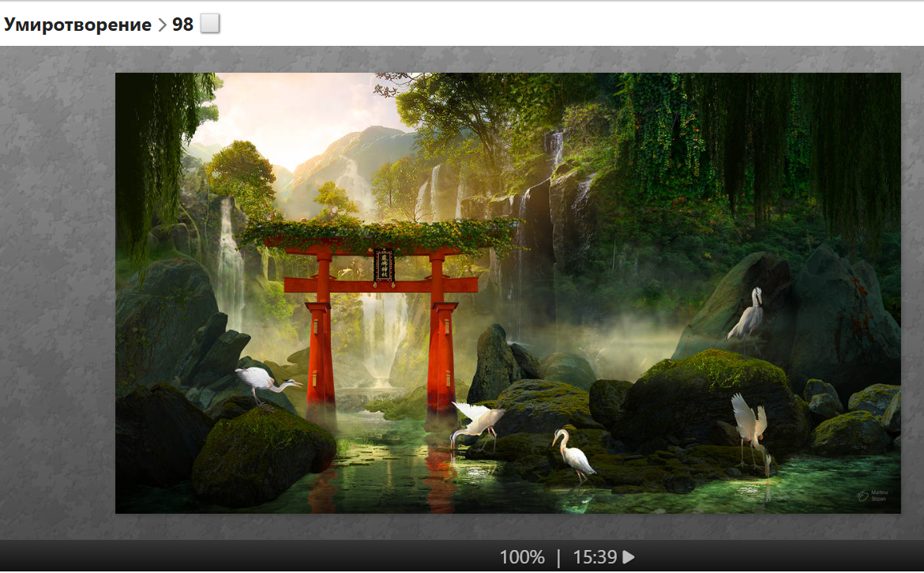This screenshot has width=924, height=573.
Task: Click the moss-covered boulder in the left foreground
Action: pyautogui.click(x=261, y=458)
